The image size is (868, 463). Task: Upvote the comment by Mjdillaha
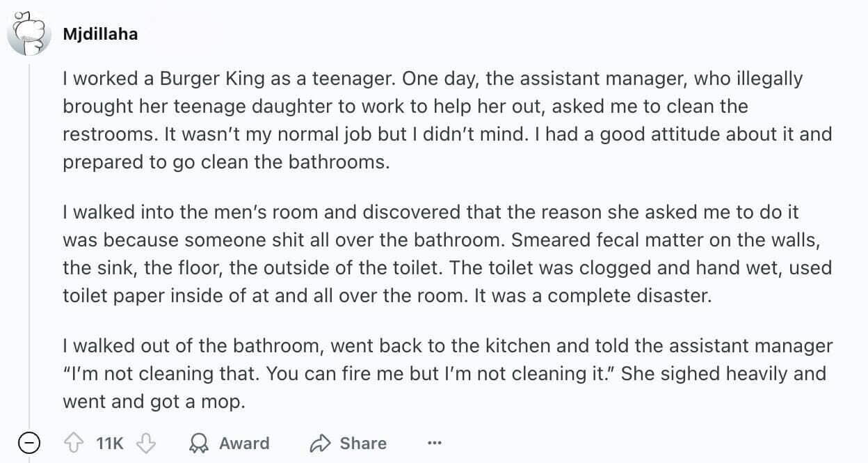pos(73,443)
